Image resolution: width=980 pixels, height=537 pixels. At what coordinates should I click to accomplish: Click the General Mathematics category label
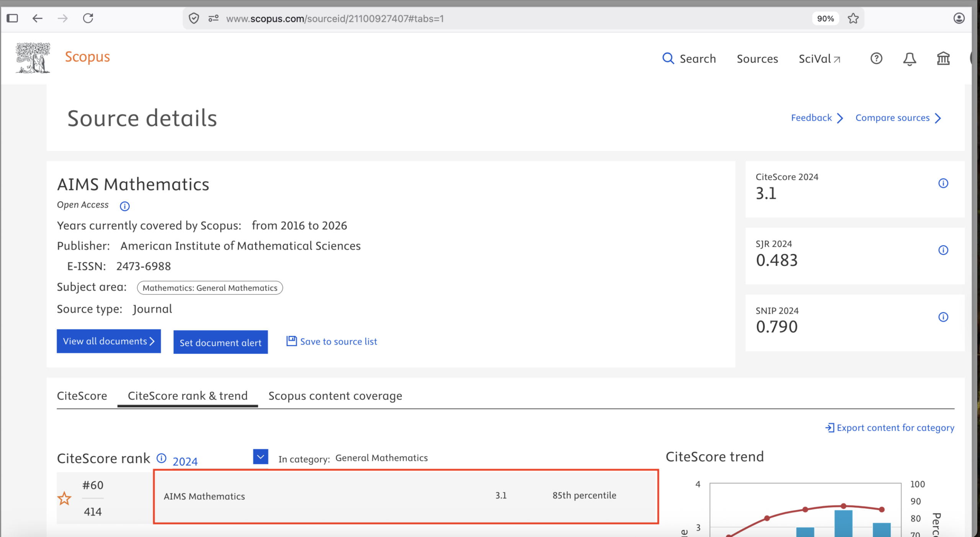[381, 458]
